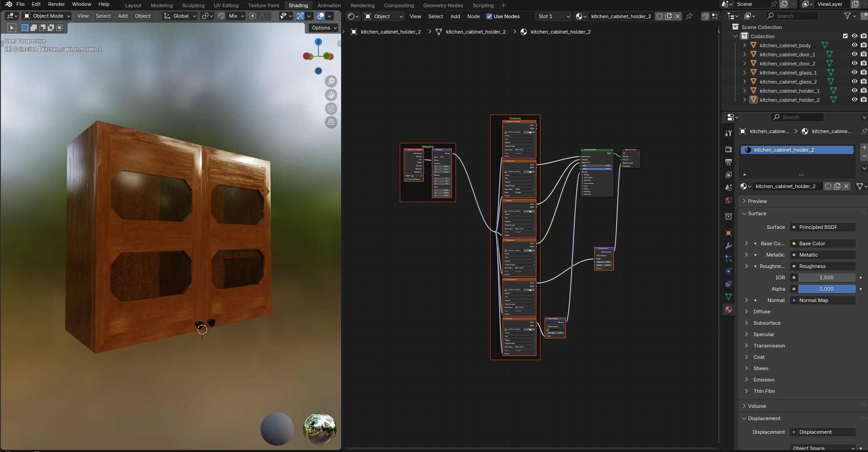
Task: Click the pan view hand icon
Action: (331, 95)
